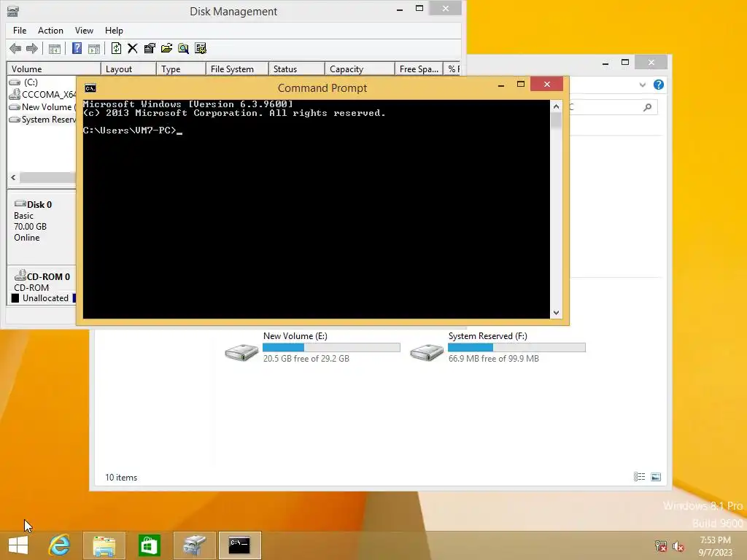The image size is (747, 560).
Task: Click the Explorer search magnifier icon
Action: [647, 108]
